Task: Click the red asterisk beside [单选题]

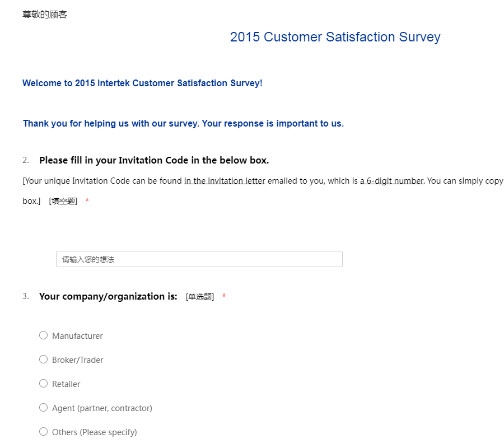Action: pos(224,296)
